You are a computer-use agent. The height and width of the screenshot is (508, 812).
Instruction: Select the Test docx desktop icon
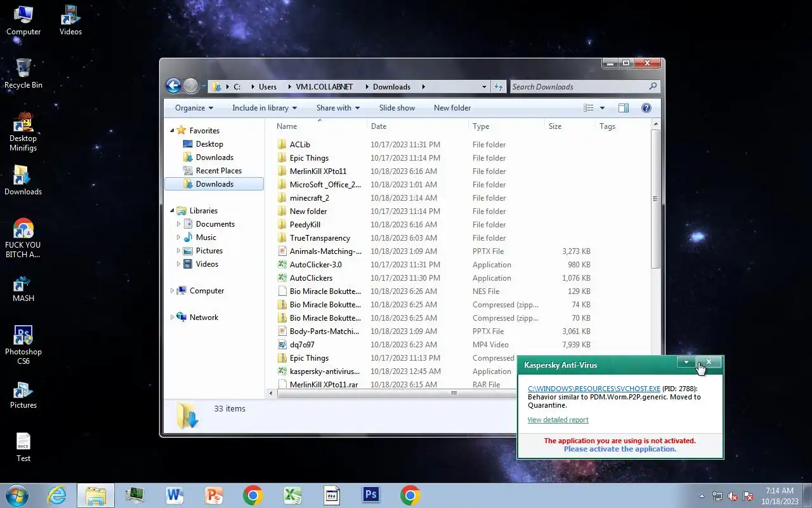pos(23,447)
